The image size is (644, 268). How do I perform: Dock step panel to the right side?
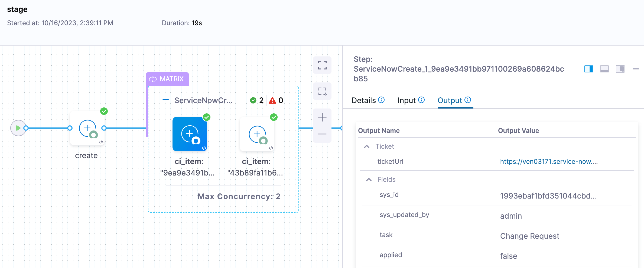(588, 69)
